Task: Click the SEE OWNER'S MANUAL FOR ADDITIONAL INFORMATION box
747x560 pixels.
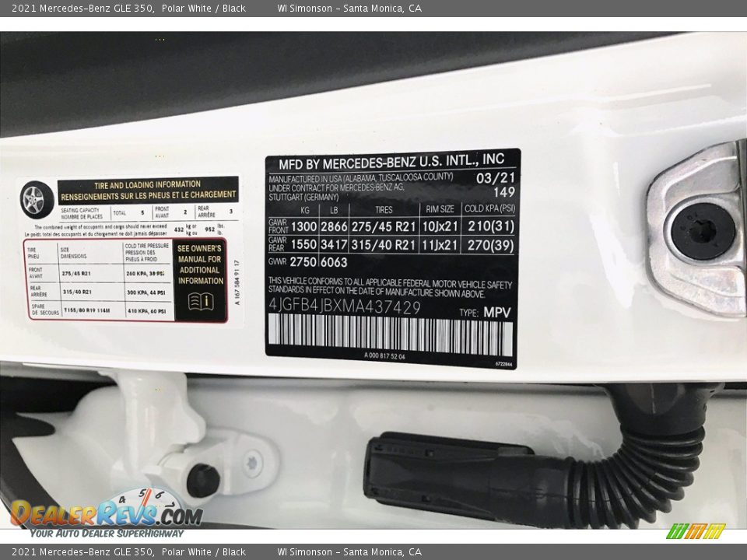Action: tap(200, 281)
